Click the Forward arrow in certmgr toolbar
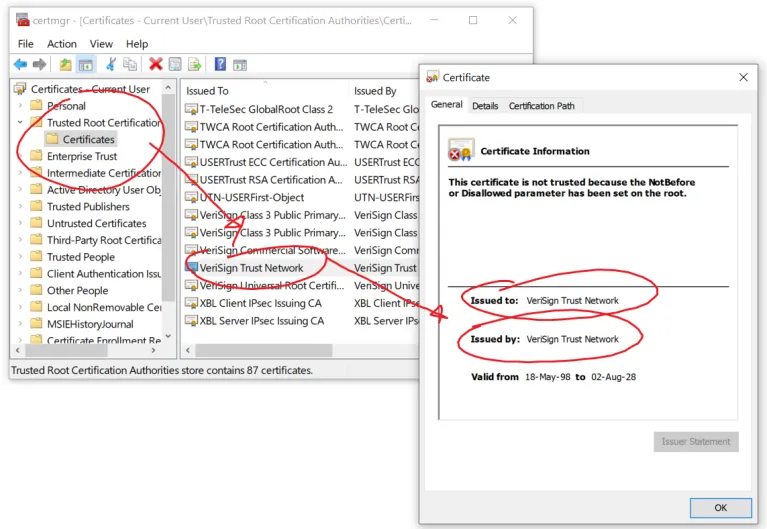This screenshot has width=767, height=529. [40, 64]
